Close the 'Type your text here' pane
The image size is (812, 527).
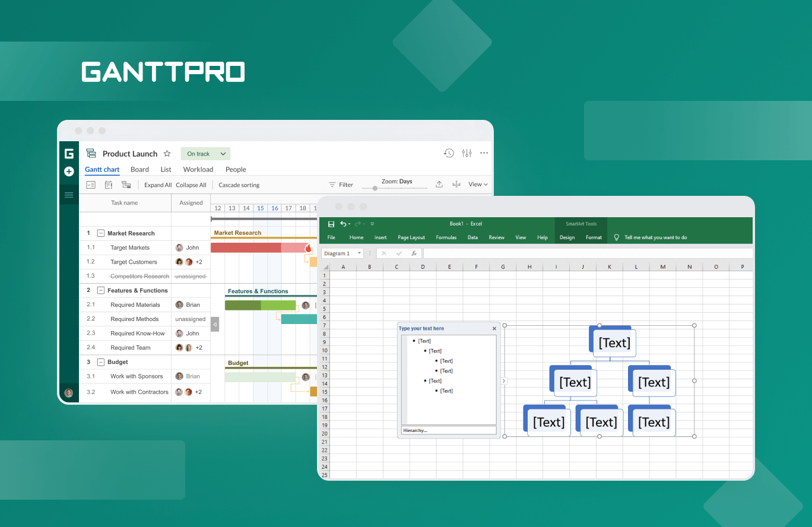[x=494, y=328]
